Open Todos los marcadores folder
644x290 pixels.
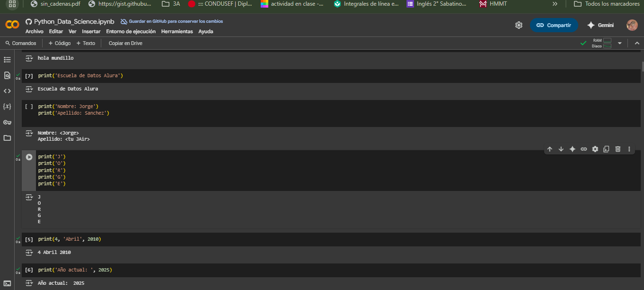[x=607, y=4]
